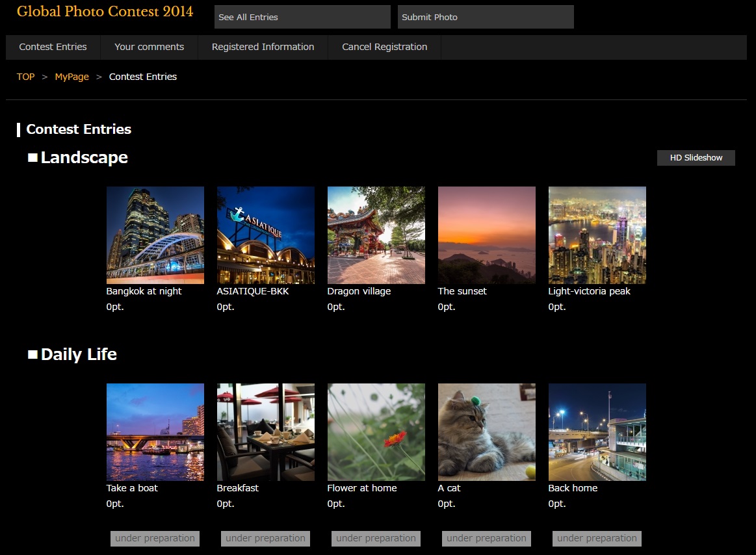Open the Your comments tab
756x555 pixels.
point(149,47)
